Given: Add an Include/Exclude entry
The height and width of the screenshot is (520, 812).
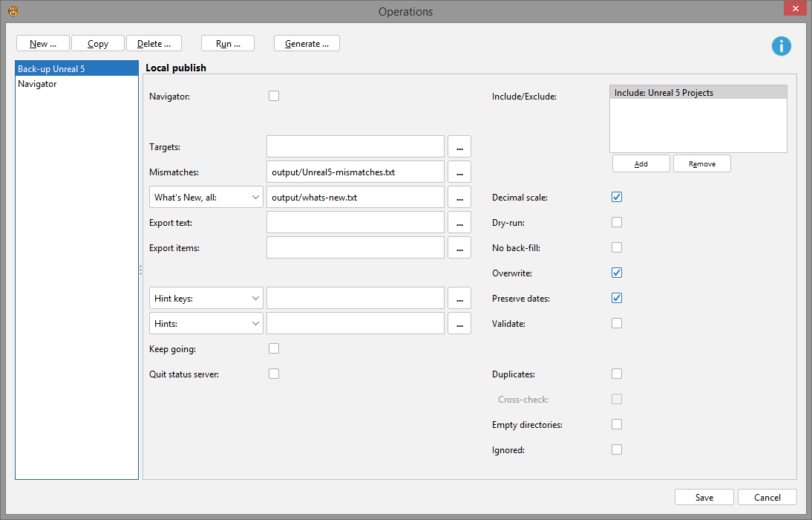Looking at the screenshot, I should click(641, 164).
